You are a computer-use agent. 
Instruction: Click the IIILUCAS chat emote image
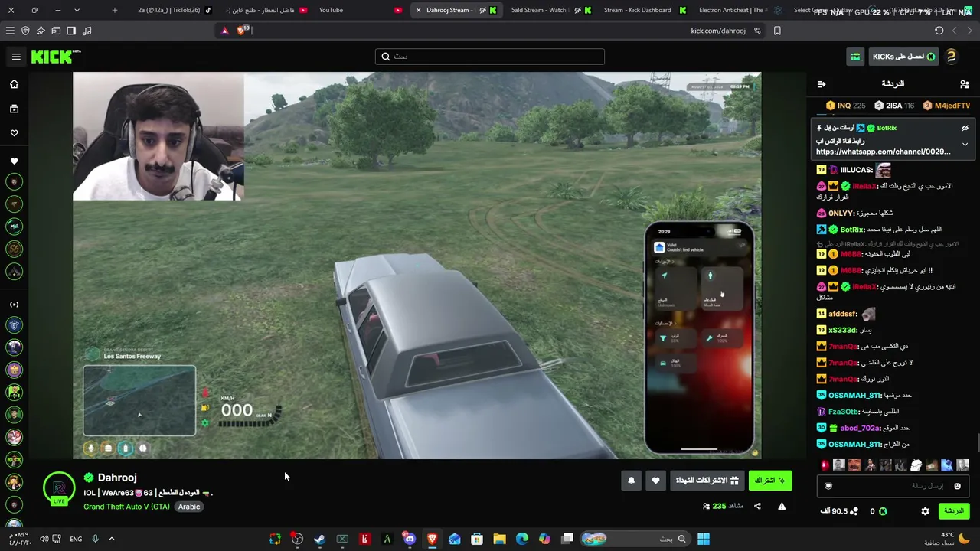pos(884,170)
